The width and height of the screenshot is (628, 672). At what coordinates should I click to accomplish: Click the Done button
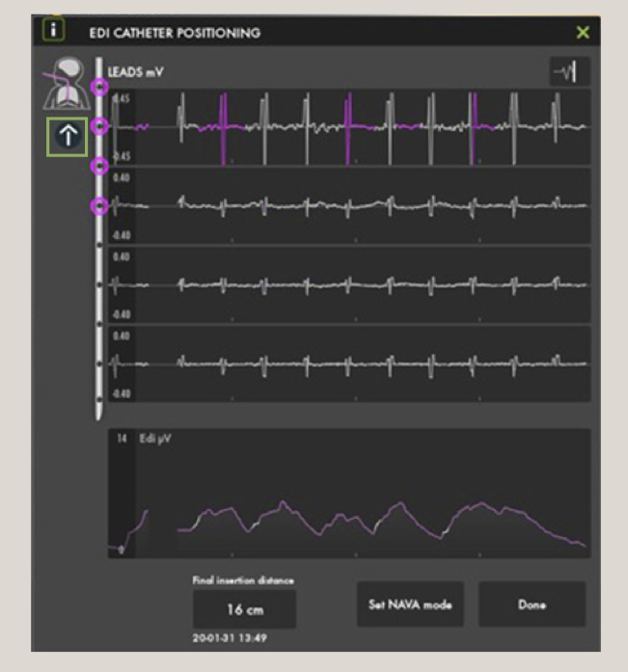[x=532, y=605]
